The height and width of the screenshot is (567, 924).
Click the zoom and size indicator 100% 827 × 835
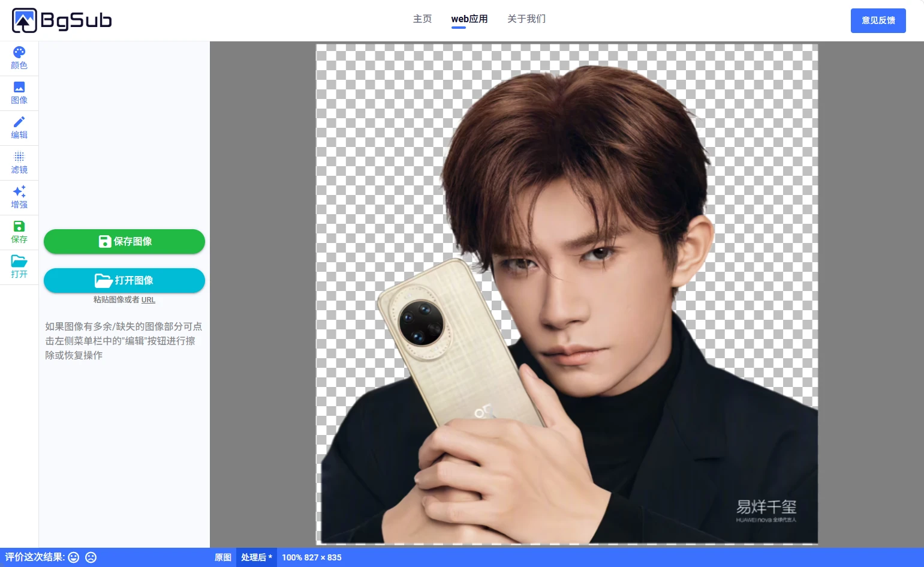coord(312,557)
